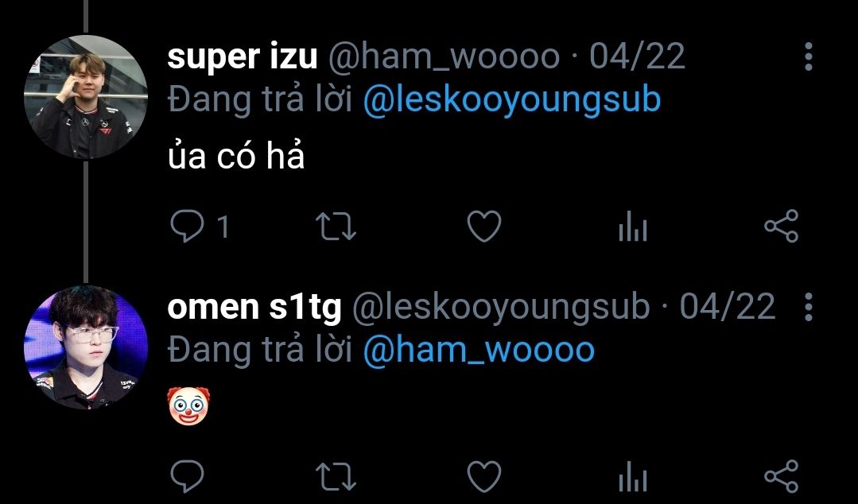Share super izu's tweet
The image size is (858, 504).
click(x=782, y=226)
